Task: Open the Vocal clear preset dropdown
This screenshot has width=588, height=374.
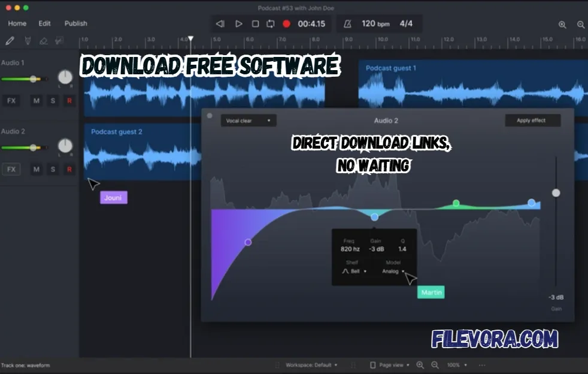Action: pos(248,120)
